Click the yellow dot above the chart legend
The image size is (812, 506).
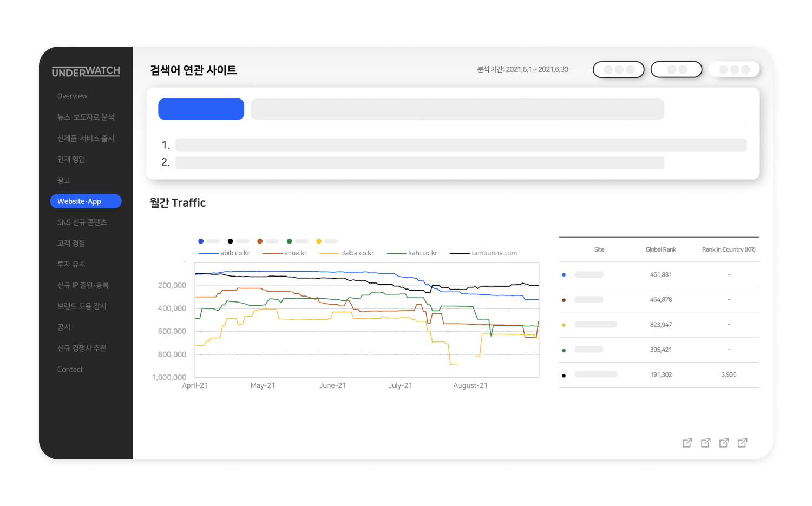[319, 241]
